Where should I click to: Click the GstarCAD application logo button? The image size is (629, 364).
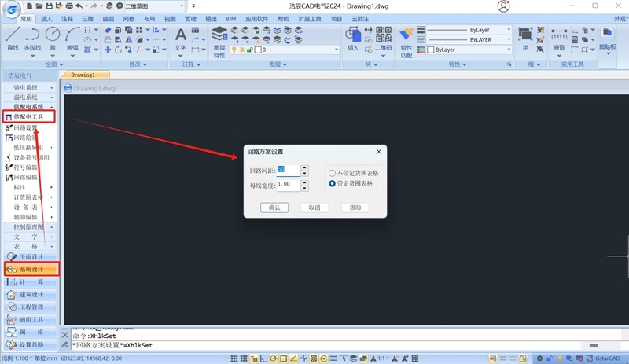11,9
